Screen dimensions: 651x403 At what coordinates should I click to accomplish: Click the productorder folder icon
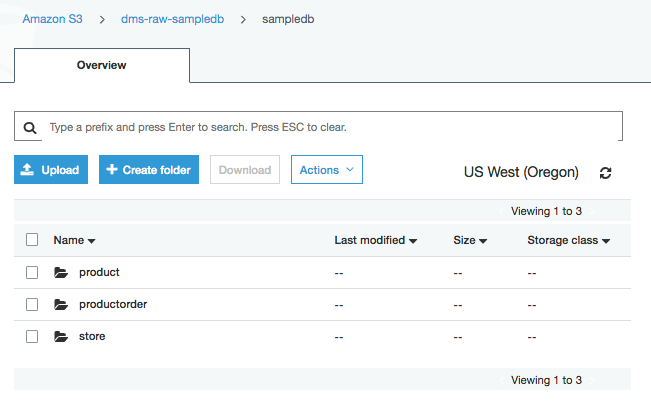[x=61, y=304]
